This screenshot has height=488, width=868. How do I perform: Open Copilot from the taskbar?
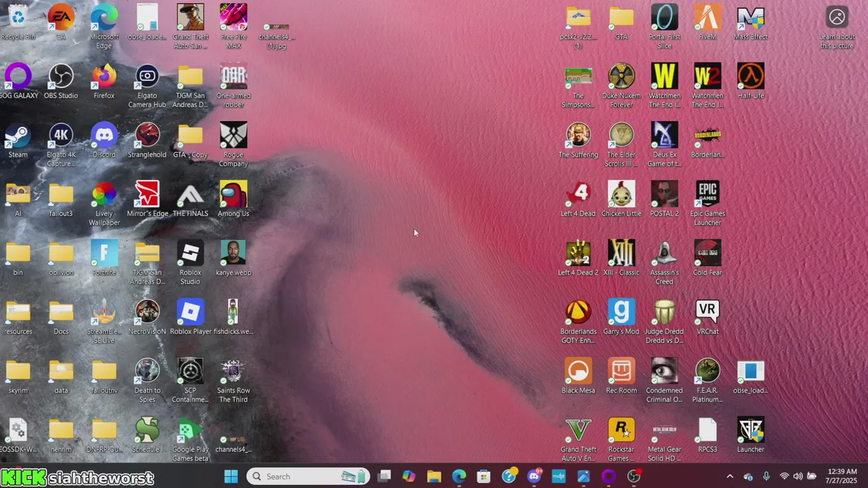[409, 476]
